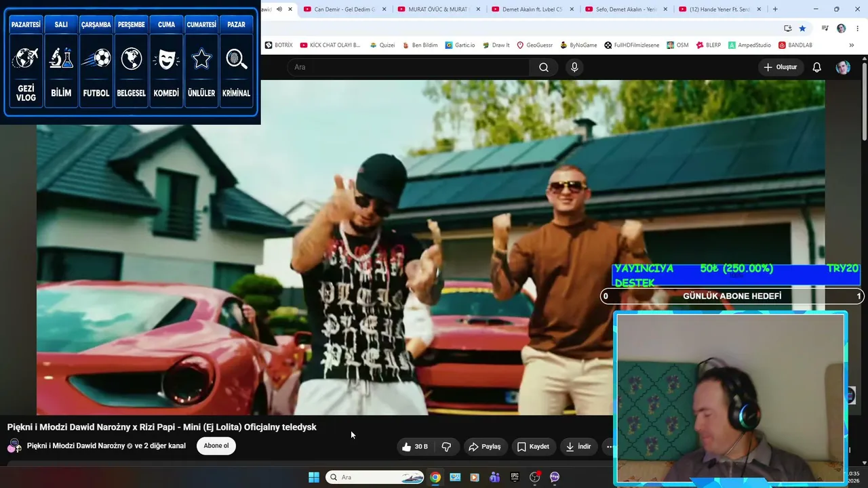Screen dimensions: 868x488
Task: Click the YouTube voice search microphone icon
Action: 574,67
